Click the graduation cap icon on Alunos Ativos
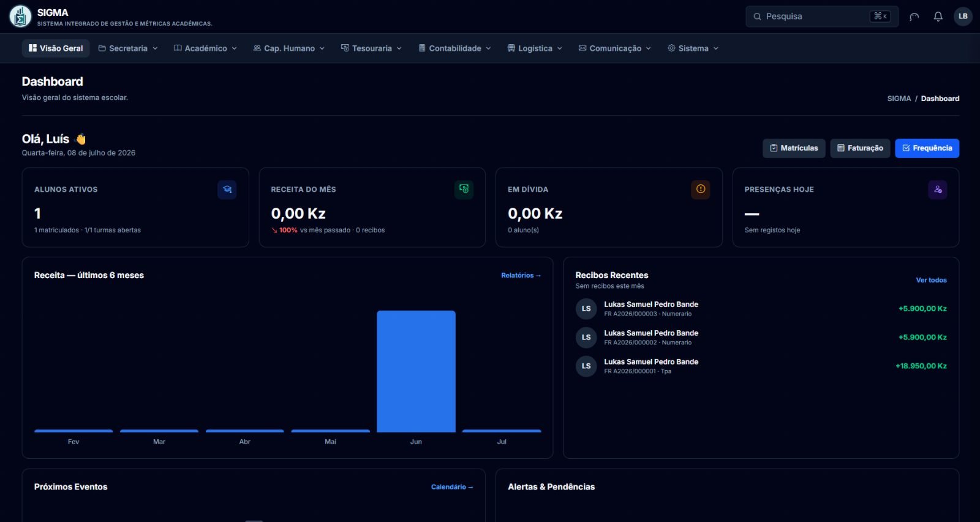 pos(227,189)
